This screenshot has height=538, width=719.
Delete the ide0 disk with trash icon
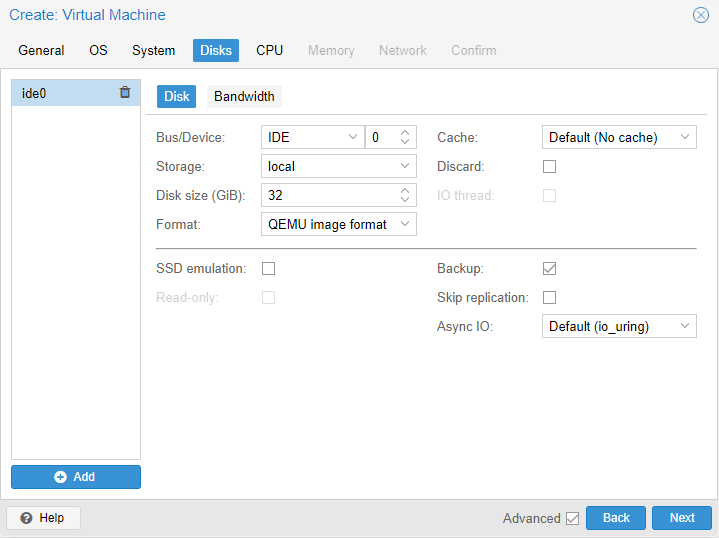point(125,93)
